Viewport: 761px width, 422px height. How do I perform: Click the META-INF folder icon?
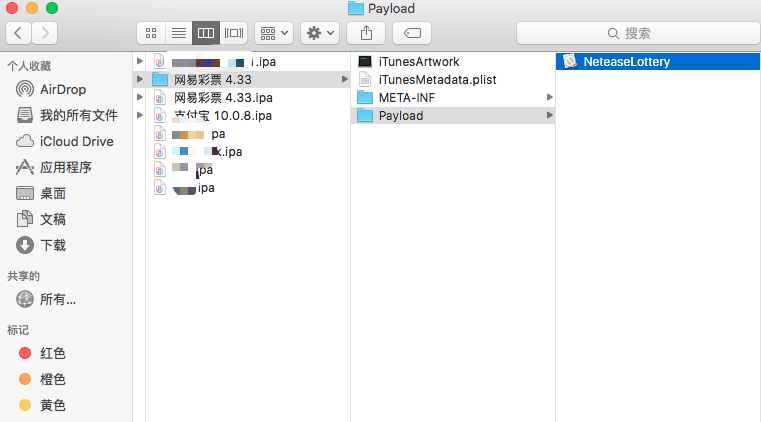pos(365,97)
